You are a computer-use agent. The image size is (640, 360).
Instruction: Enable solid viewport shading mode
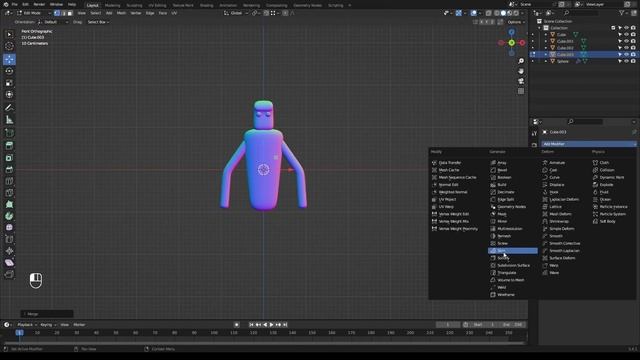(x=503, y=13)
